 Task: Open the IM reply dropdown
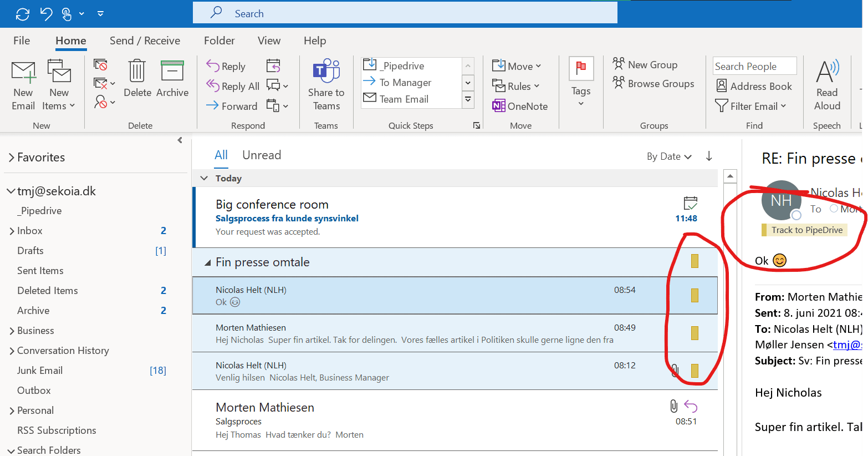(x=277, y=85)
